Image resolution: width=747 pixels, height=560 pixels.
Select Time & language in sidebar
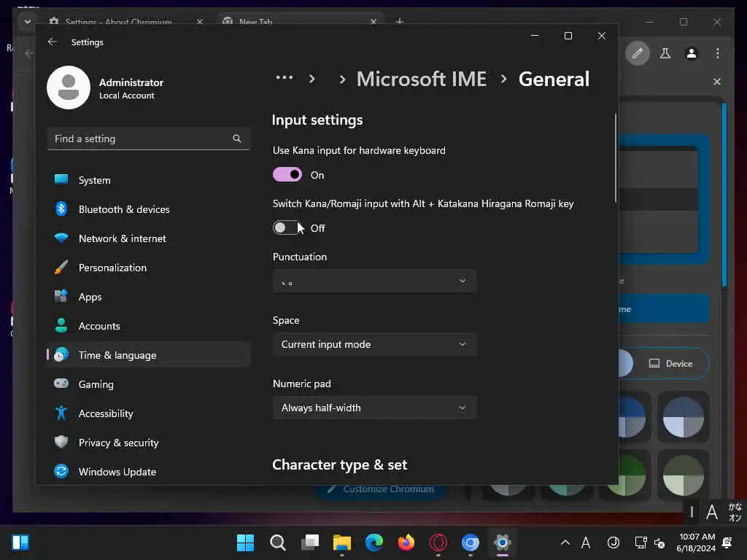pos(149,355)
